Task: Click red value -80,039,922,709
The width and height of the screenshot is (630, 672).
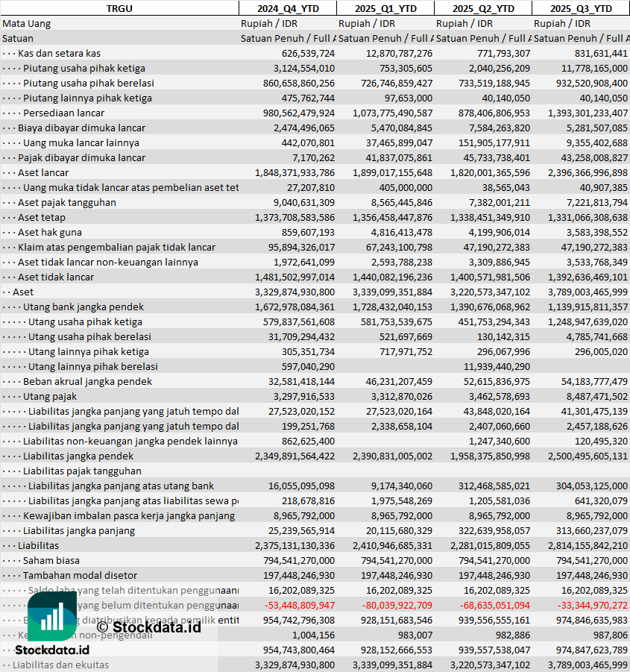Action: click(397, 606)
